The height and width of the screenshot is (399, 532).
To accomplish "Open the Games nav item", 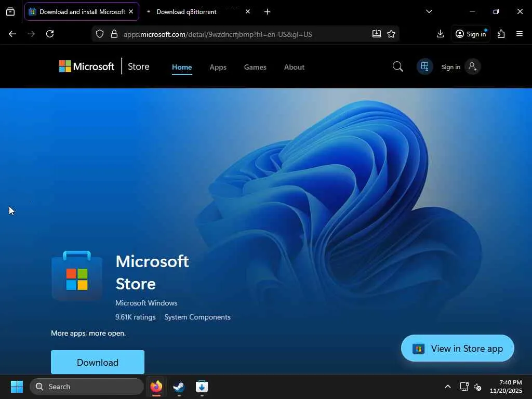I will pyautogui.click(x=255, y=67).
